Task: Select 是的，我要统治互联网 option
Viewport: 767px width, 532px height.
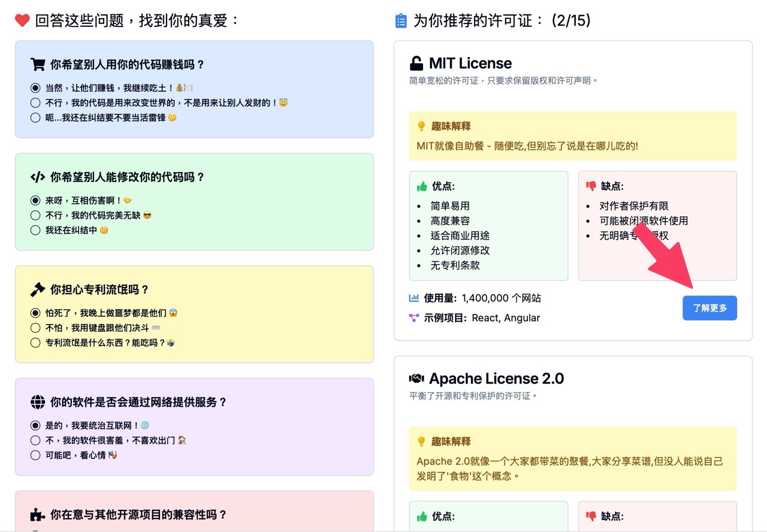Action: (x=35, y=425)
